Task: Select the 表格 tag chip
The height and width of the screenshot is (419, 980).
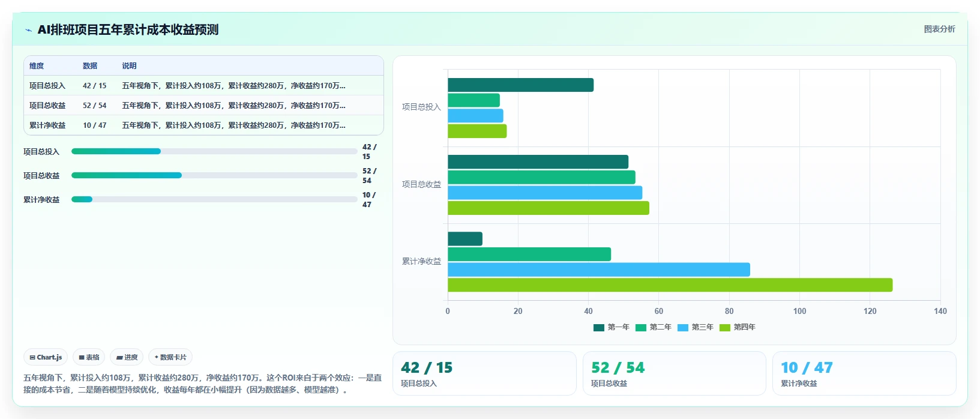Action: point(89,357)
